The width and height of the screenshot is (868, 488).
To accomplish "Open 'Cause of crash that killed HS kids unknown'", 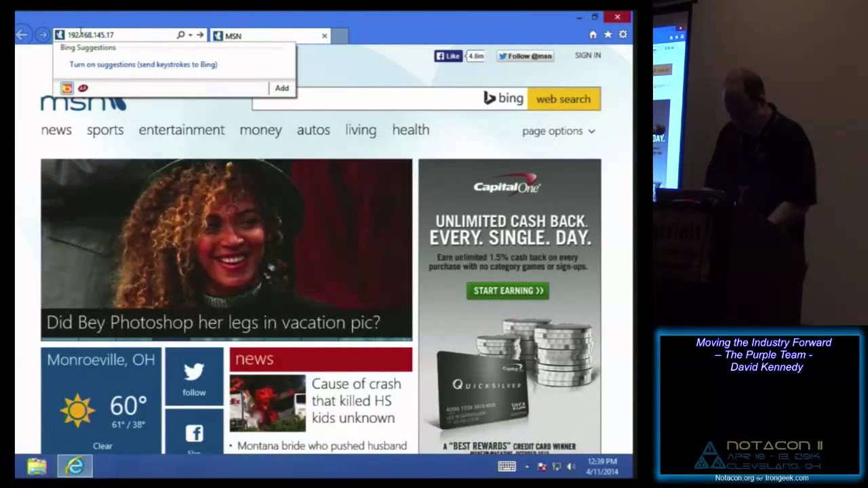I will pos(356,401).
